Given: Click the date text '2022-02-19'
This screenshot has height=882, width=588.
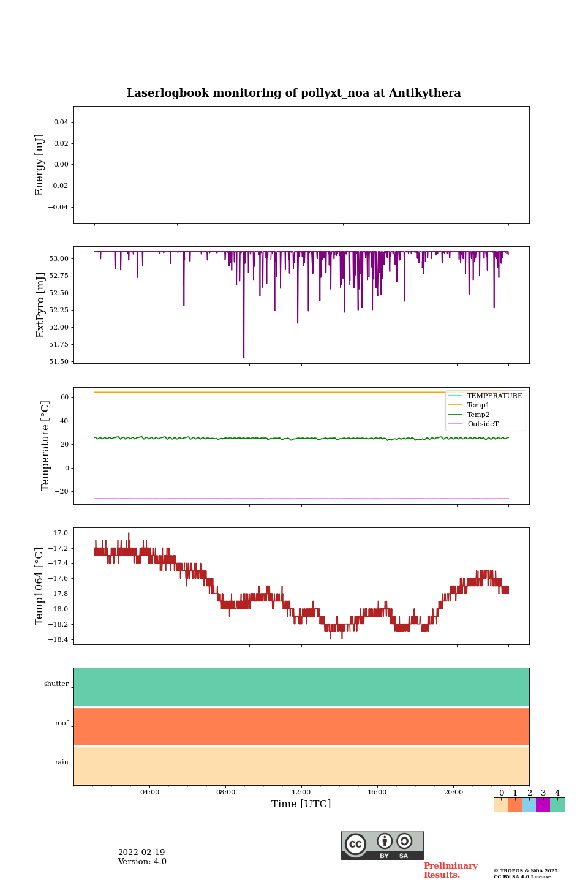Looking at the screenshot, I should (141, 852).
